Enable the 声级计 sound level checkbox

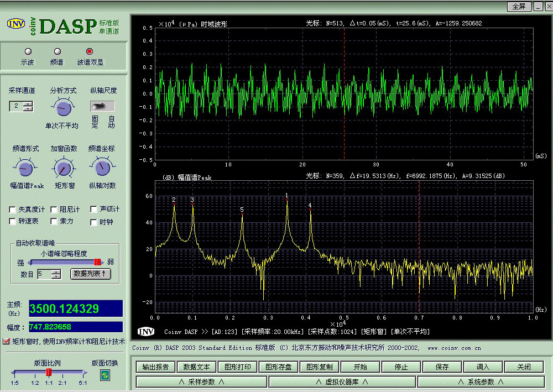93,210
